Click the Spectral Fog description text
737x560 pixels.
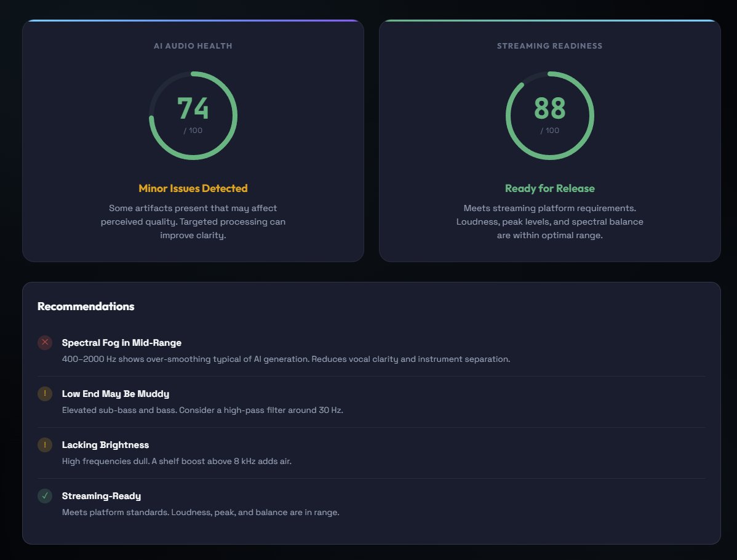286,359
